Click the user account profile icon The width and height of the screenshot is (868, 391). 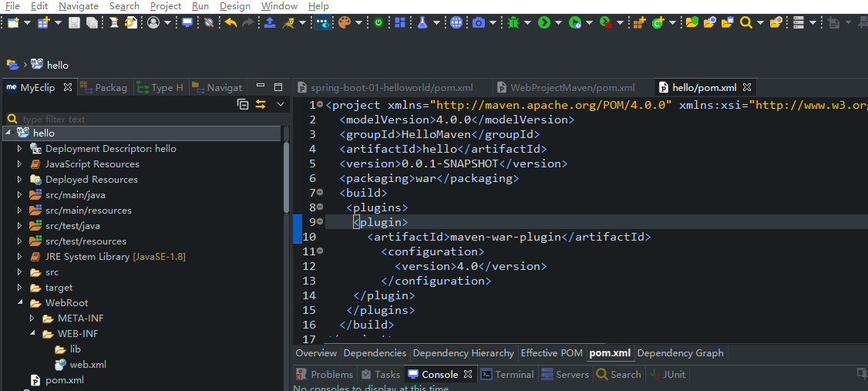153,22
